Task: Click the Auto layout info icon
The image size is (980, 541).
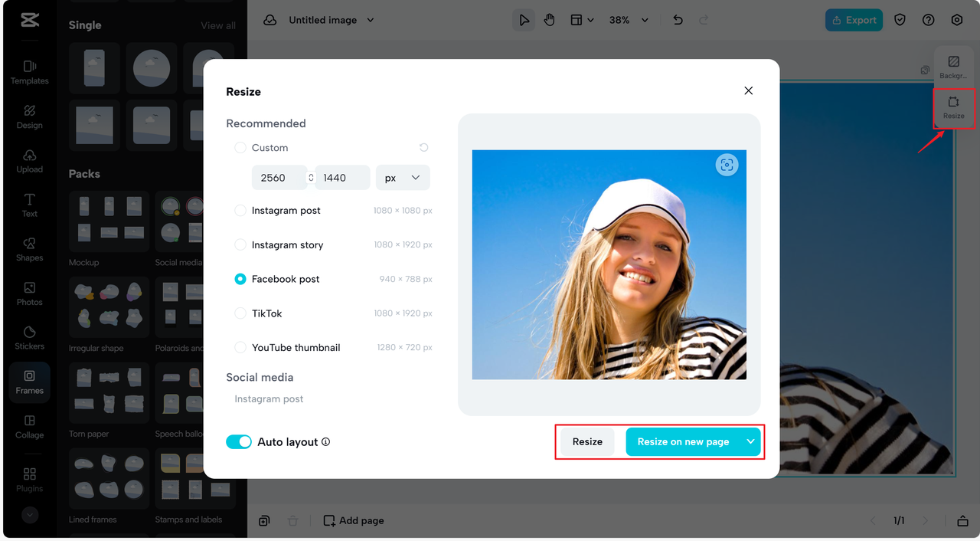Action: 325,442
